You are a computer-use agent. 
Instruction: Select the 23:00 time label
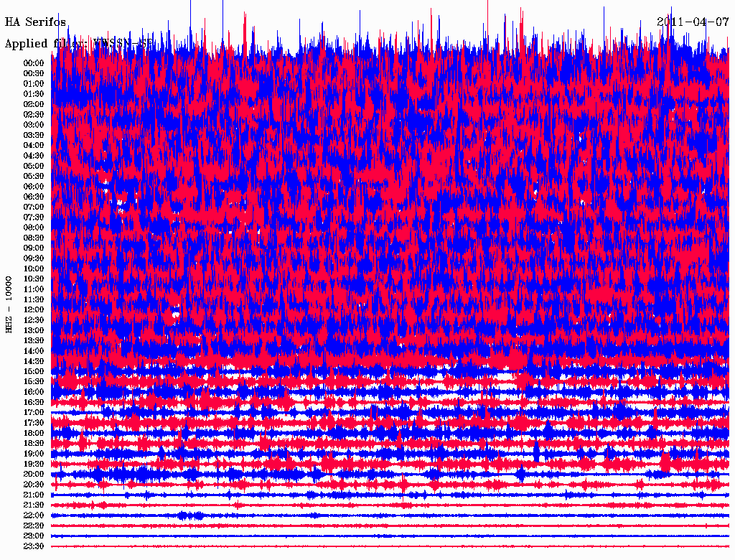point(34,536)
